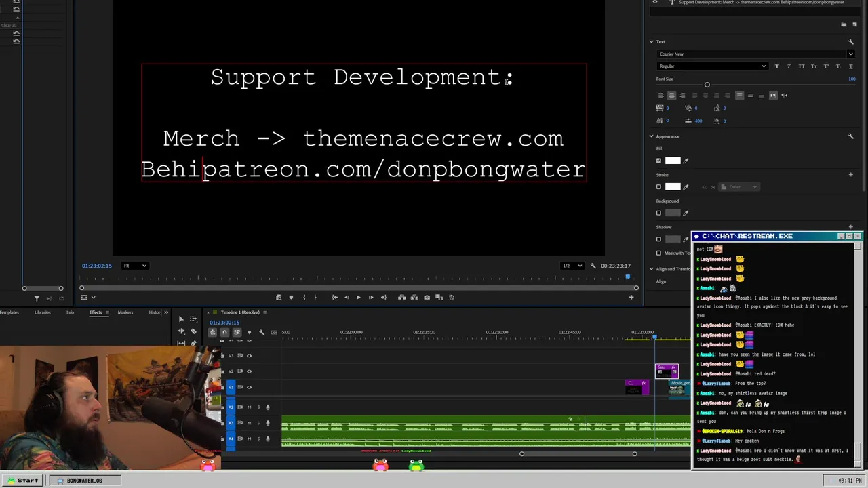The height and width of the screenshot is (488, 868).
Task: Click Add Marker in Program monitor controls
Action: tap(291, 297)
